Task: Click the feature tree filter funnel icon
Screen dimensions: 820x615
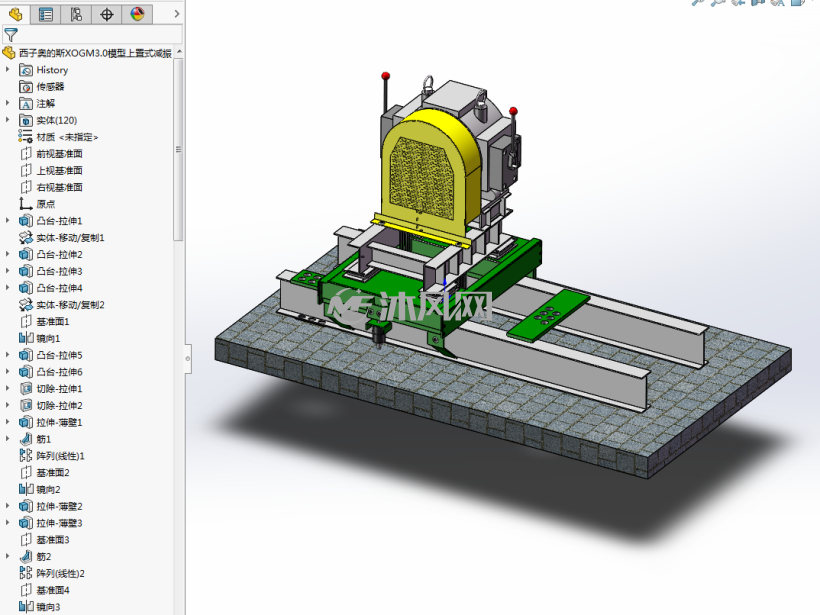Action: point(10,35)
